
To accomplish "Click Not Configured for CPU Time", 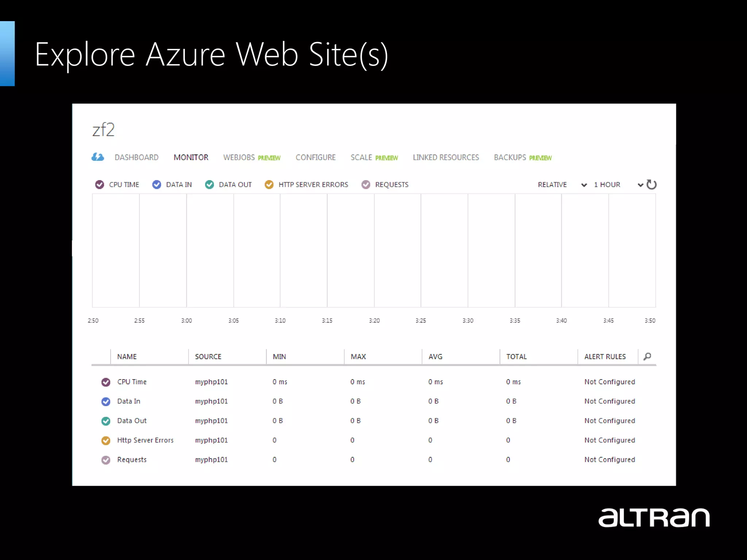I will [609, 382].
